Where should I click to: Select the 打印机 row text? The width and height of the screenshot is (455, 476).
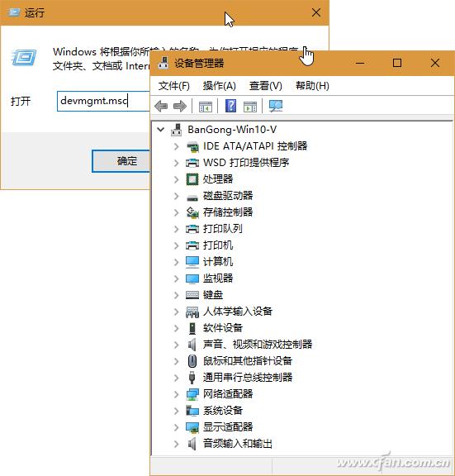click(x=218, y=245)
